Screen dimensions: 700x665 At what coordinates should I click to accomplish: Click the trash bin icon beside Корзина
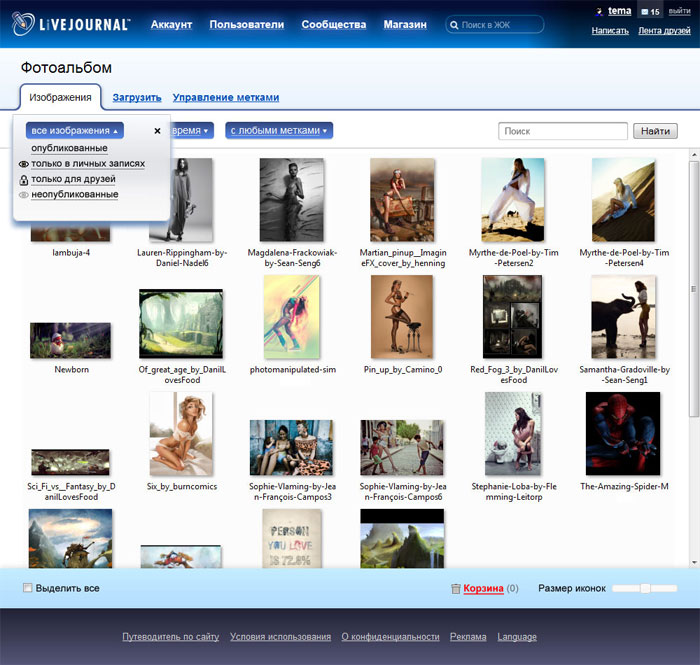click(x=456, y=589)
